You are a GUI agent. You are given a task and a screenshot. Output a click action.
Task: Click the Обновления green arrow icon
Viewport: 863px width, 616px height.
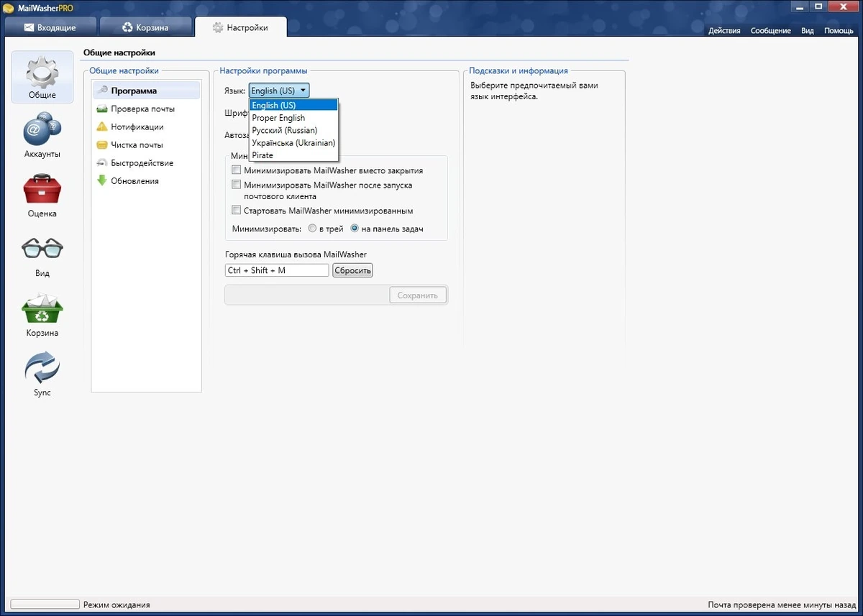click(102, 181)
